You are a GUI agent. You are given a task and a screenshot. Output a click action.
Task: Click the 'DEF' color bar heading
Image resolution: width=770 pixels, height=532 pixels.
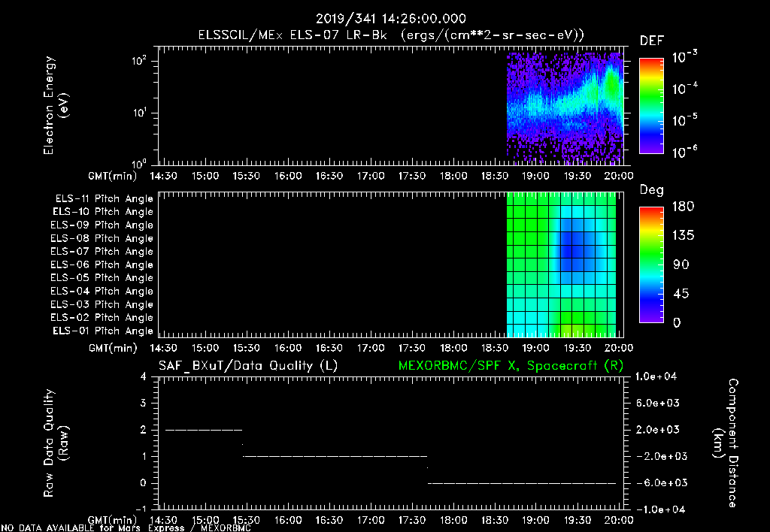coord(652,41)
